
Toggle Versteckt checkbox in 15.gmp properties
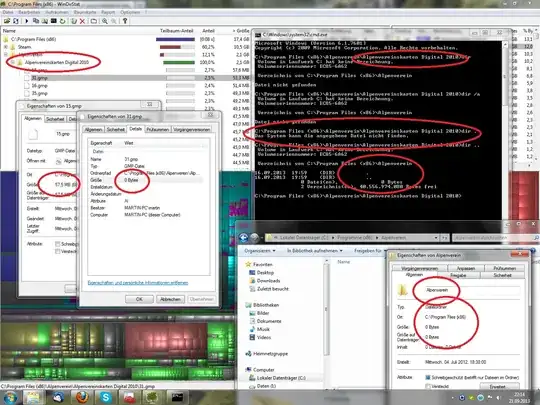(x=58, y=251)
